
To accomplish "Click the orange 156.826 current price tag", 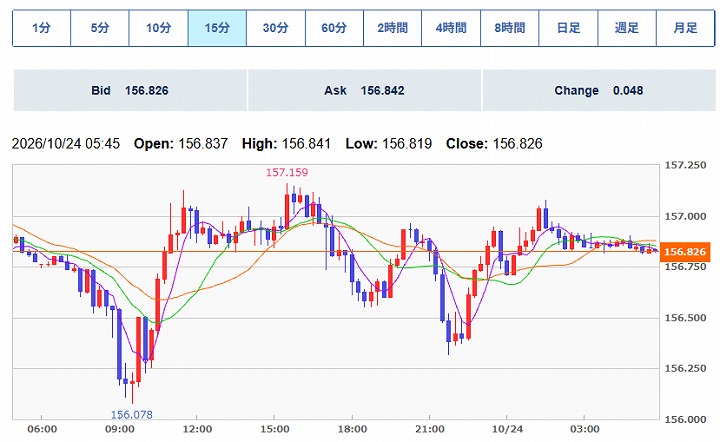I will [x=685, y=252].
